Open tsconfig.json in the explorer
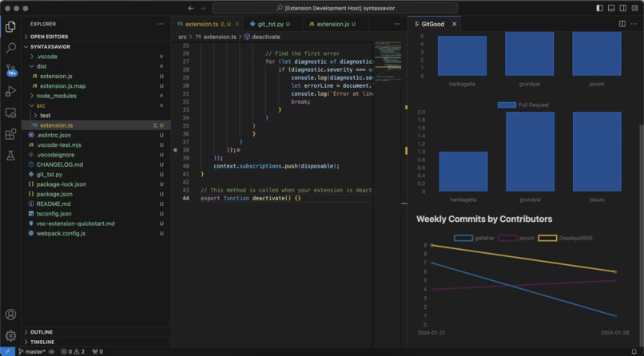The width and height of the screenshot is (644, 356). (96, 214)
